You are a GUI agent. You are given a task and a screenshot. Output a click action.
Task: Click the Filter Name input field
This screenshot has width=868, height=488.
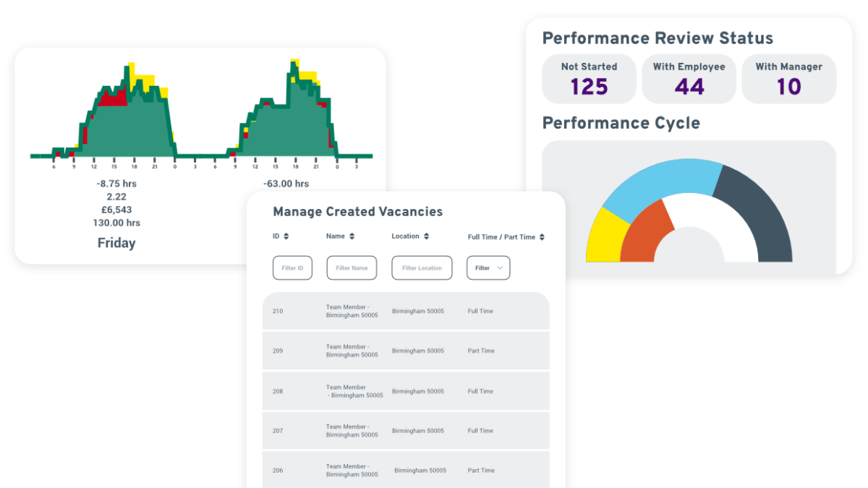coord(352,267)
